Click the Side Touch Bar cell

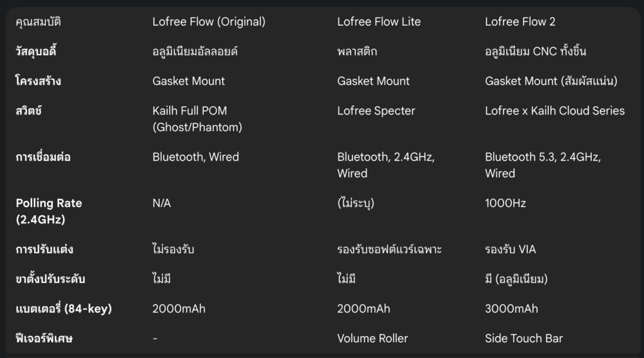point(523,338)
